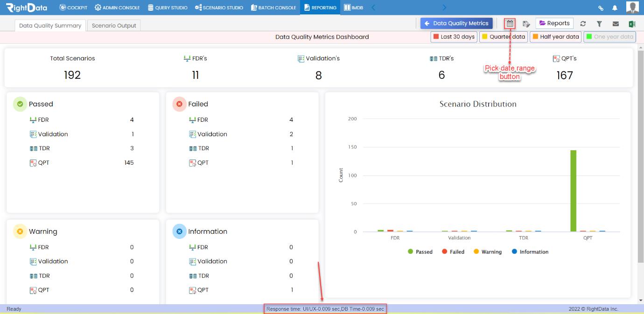Open the filter funnel icon
The image size is (644, 314).
point(599,24)
